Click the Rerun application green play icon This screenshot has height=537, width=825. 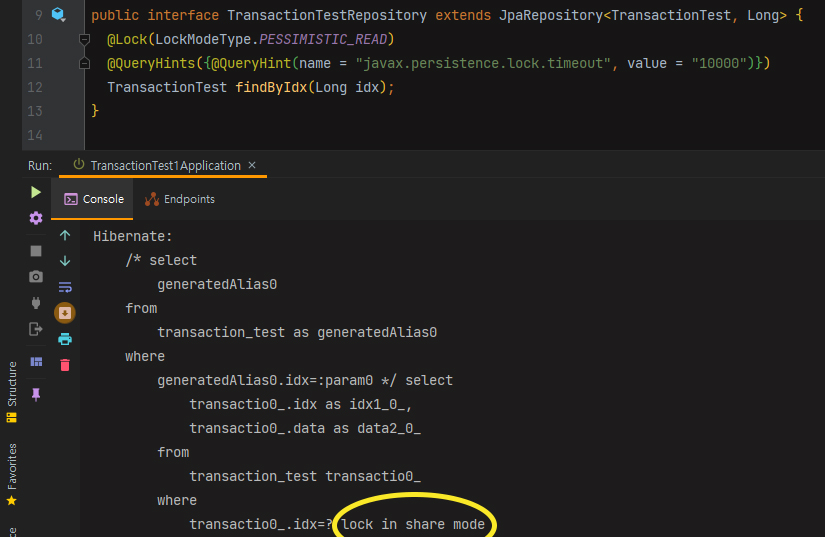(36, 192)
